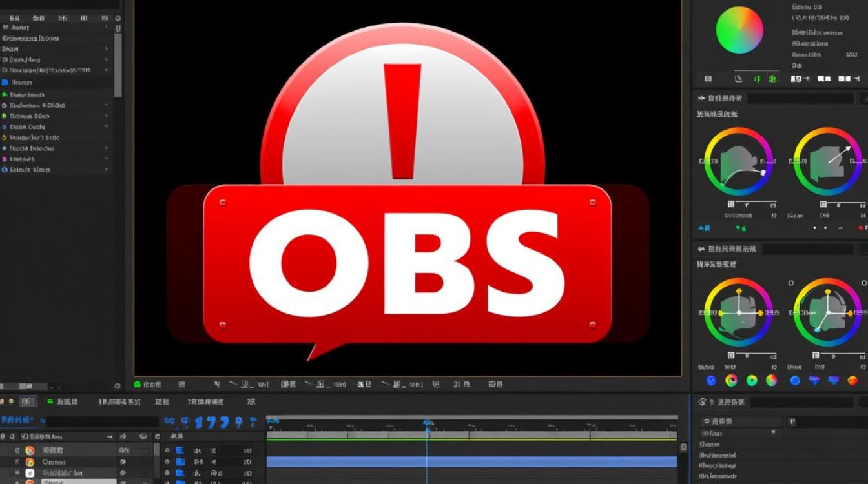Click the upper-right color wheel with the white arrow
The height and width of the screenshot is (484, 868).
[828, 161]
